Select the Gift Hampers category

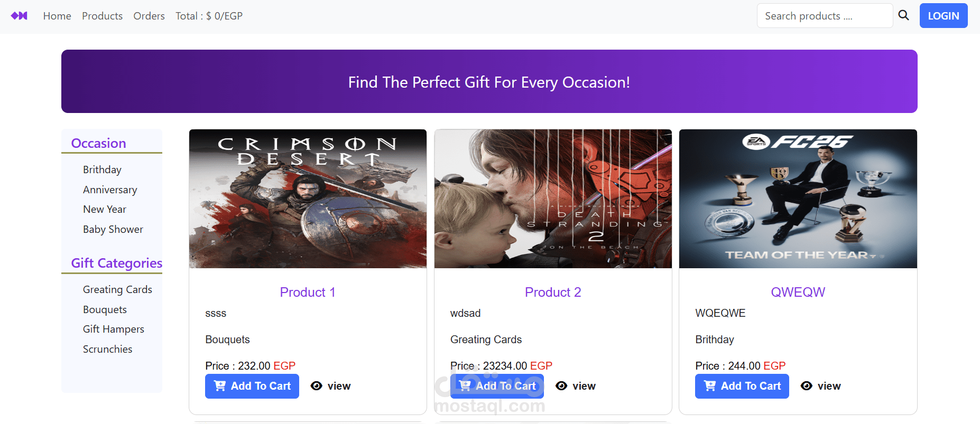[114, 329]
